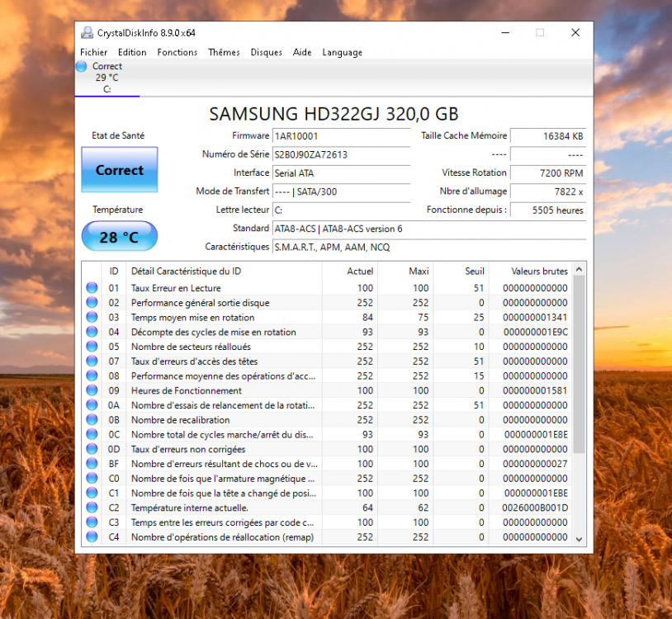Select the Nombre de secteurs réalloués text
Image resolution: width=672 pixels, height=619 pixels.
(191, 347)
